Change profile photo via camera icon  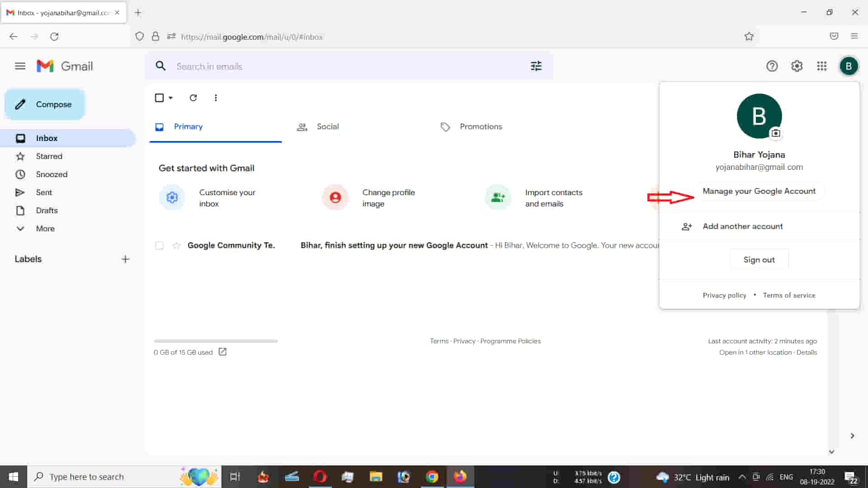[776, 133]
